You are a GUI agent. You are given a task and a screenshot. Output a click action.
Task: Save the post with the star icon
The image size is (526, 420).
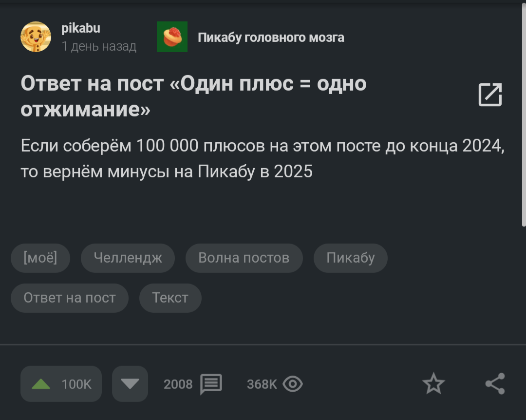[x=433, y=384]
